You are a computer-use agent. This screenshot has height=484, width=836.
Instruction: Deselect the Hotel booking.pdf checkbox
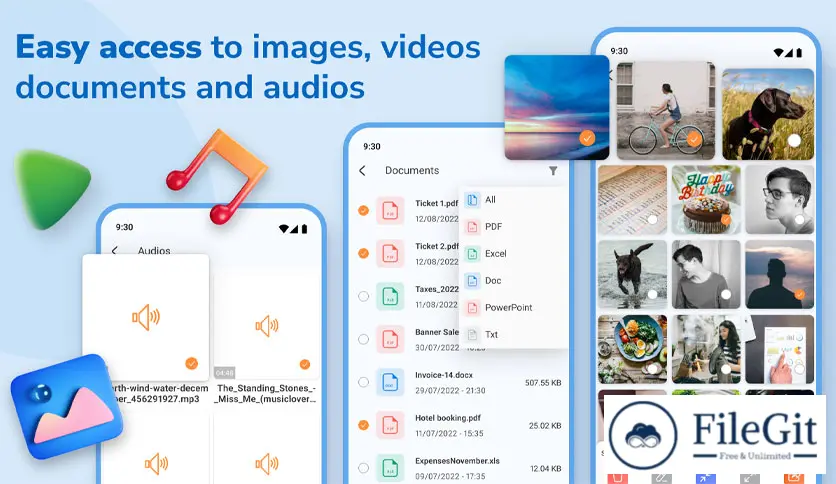click(364, 425)
